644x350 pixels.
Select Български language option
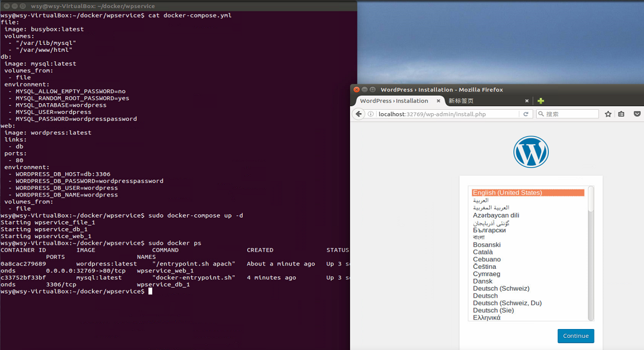[489, 230]
